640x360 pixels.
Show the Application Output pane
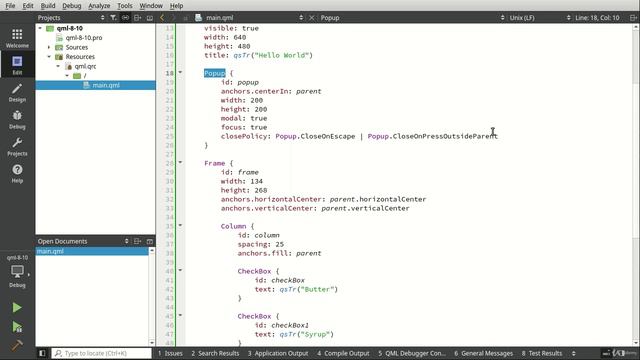click(x=278, y=353)
